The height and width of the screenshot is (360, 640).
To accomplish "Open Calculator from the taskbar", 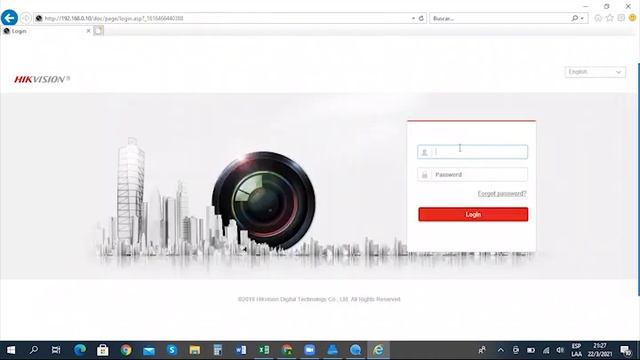I will click(x=218, y=350).
